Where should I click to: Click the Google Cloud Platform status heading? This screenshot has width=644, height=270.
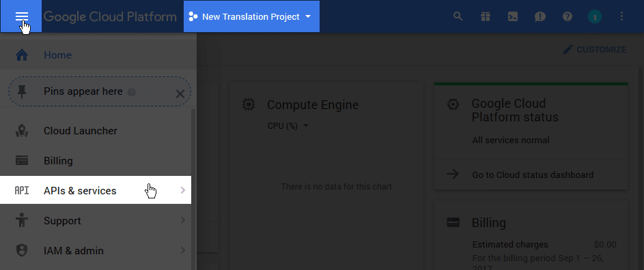[515, 110]
